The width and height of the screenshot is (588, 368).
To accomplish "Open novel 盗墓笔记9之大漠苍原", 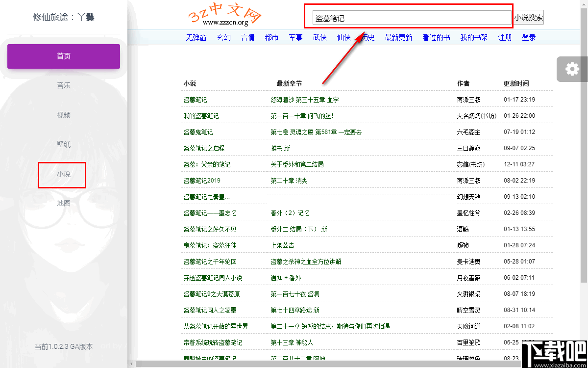I will tap(212, 294).
